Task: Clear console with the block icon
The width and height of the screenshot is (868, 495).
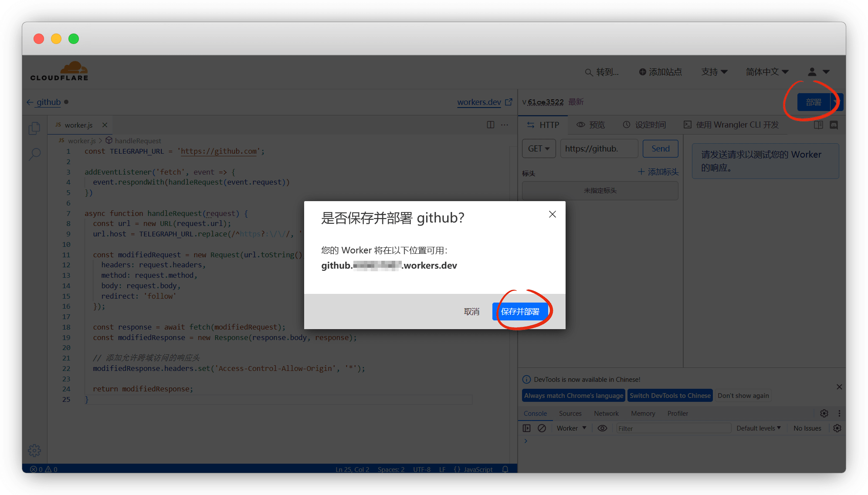Action: click(x=542, y=428)
